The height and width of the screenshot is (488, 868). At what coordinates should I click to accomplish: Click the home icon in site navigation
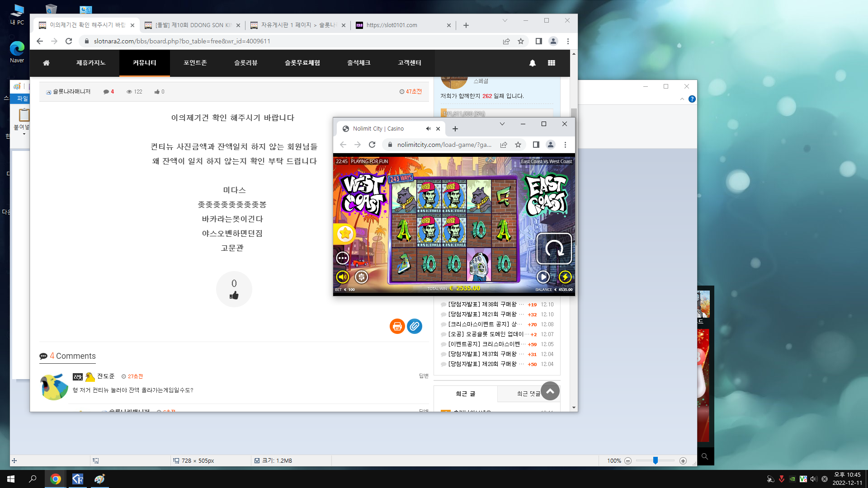pos(46,63)
